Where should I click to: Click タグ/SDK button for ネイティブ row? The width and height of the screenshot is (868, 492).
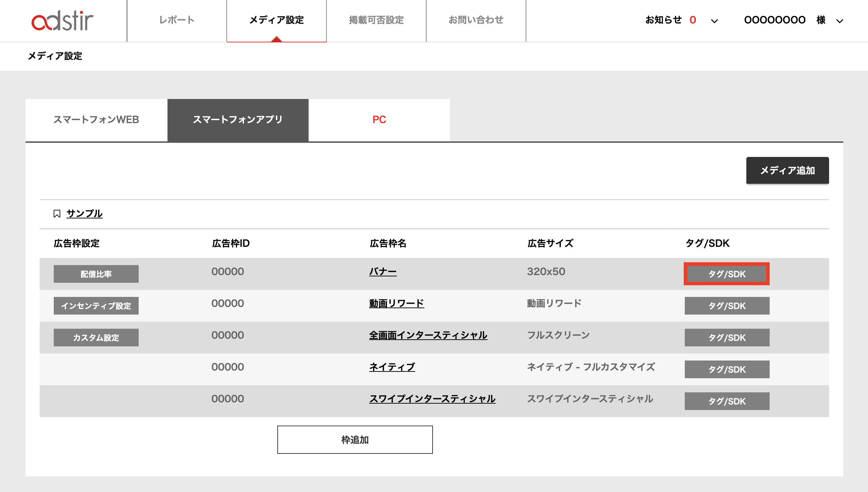tap(727, 369)
